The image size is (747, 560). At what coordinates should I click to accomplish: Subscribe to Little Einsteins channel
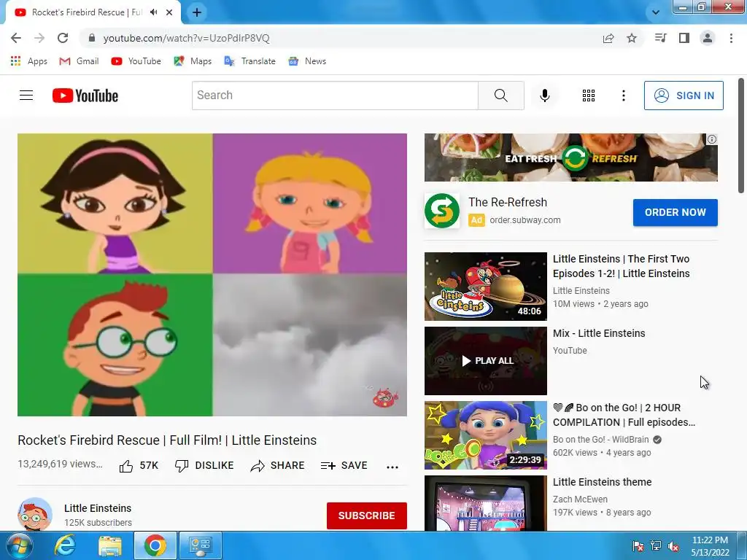click(366, 516)
